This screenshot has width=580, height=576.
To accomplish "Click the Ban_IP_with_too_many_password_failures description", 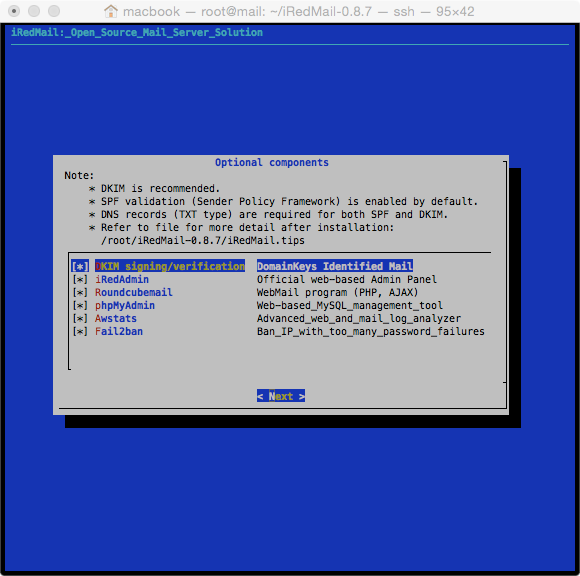I will [x=371, y=331].
